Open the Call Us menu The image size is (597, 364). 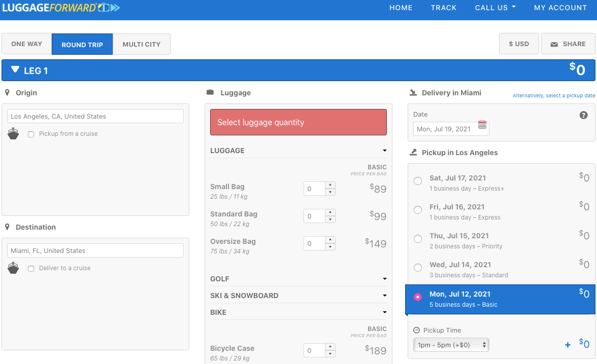click(x=495, y=8)
